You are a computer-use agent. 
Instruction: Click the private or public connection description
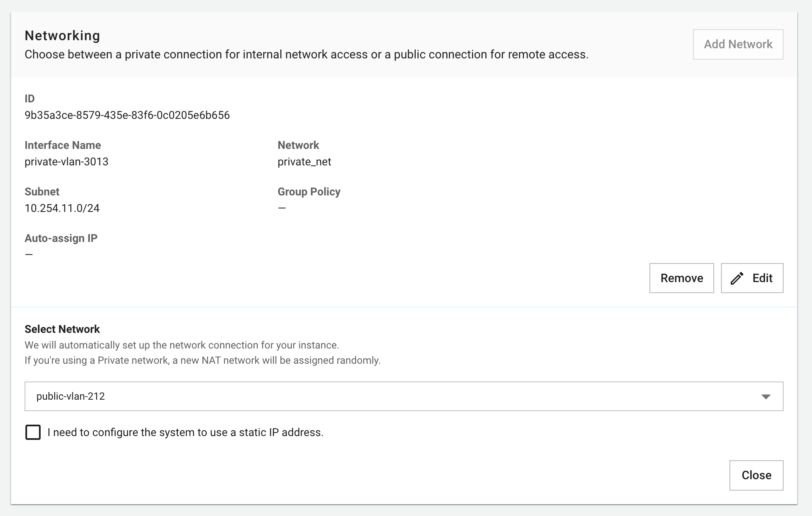click(x=307, y=55)
